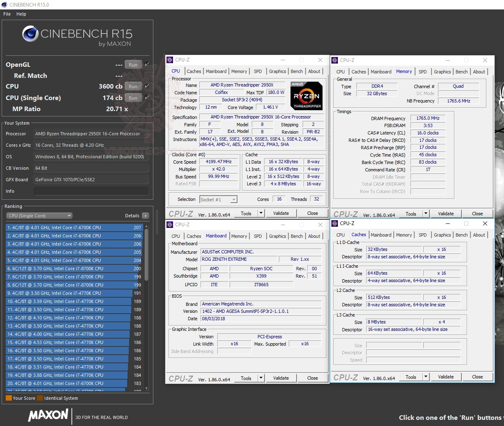
Task: Switch to Caches tab in the CPU window
Action: [194, 71]
